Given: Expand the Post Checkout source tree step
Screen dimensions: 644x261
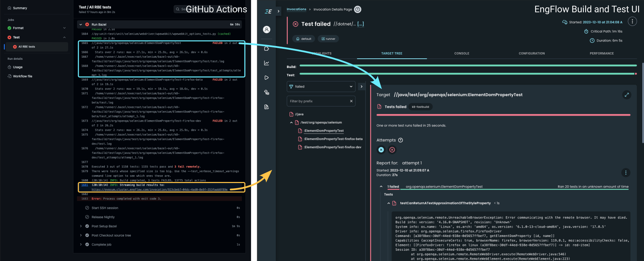Looking at the screenshot, I should pyautogui.click(x=81, y=235).
